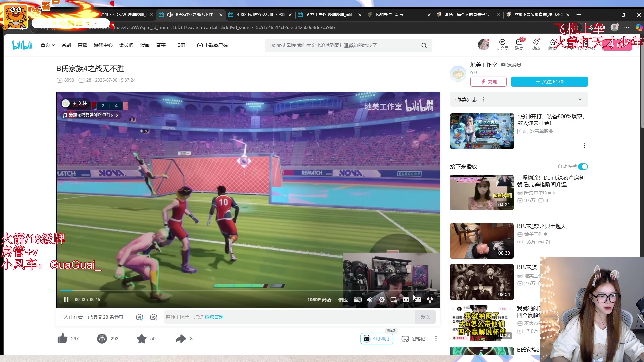Open browser three-dot menu

pyautogui.click(x=627, y=27)
